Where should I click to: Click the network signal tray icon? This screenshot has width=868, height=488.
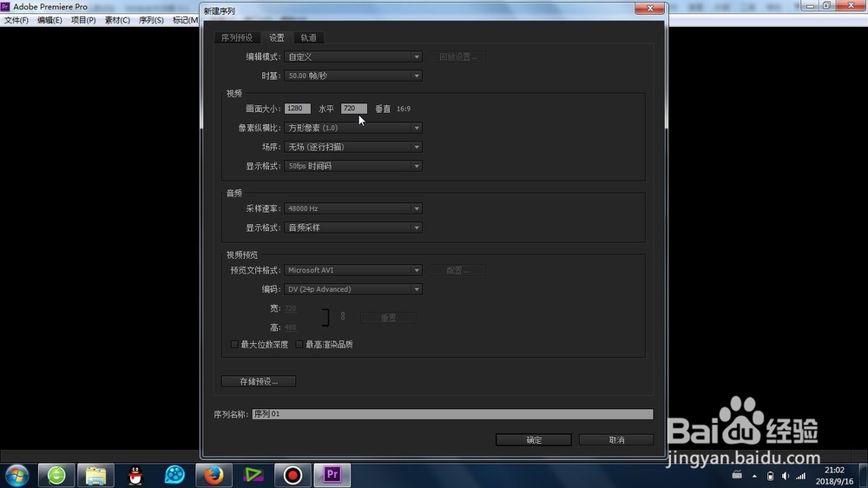click(x=801, y=476)
